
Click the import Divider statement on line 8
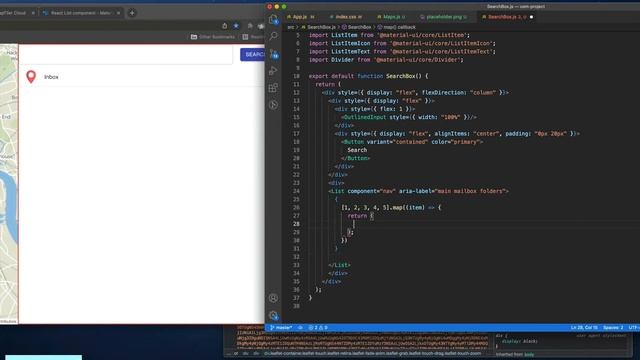(x=386, y=60)
